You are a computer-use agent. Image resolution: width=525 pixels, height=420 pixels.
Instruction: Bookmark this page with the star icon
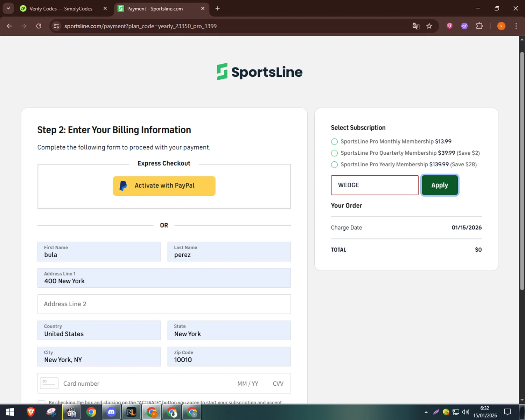coord(429,26)
